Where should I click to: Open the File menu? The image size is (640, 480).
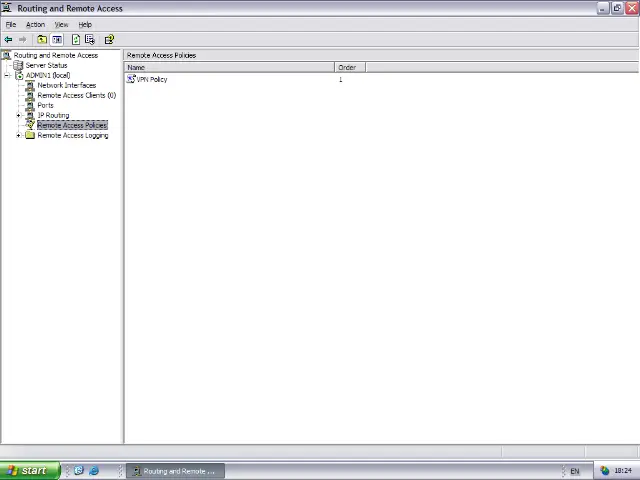tap(11, 24)
